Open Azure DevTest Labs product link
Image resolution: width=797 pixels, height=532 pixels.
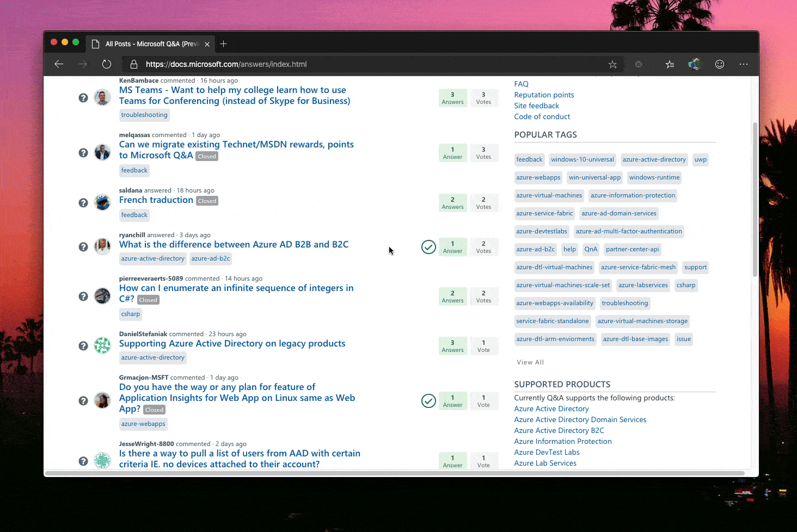click(547, 452)
